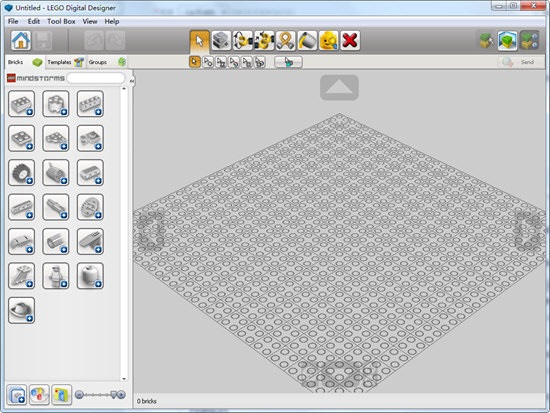Image resolution: width=550 pixels, height=413 pixels.
Task: Click the palette scrollbar up arrow
Action: 124,89
